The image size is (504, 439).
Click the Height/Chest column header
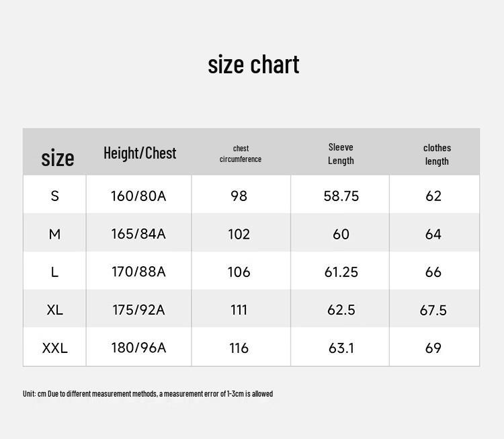(x=140, y=153)
